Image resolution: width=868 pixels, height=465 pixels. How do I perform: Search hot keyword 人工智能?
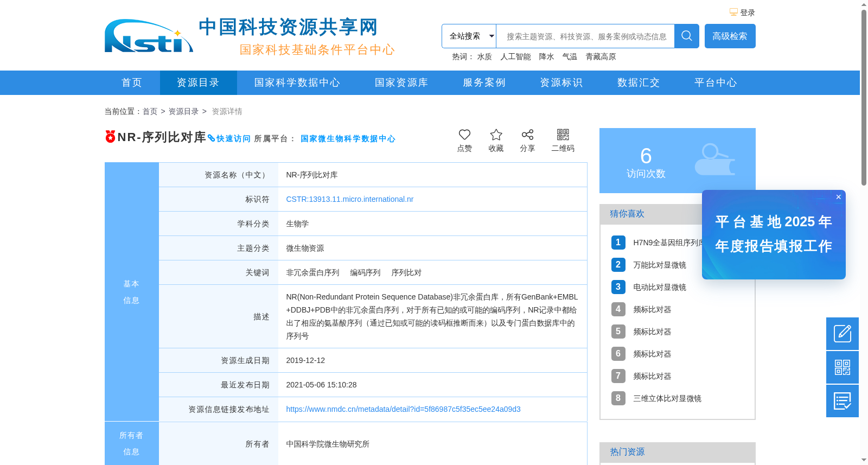(x=515, y=56)
